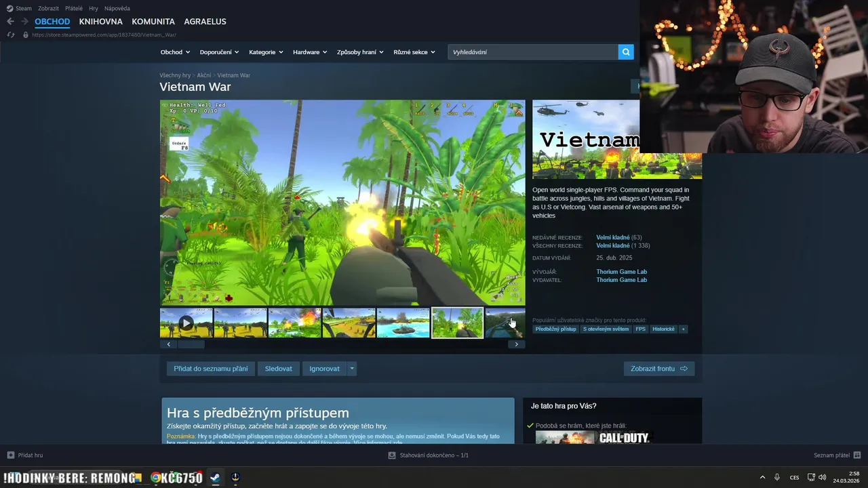Select the explosion screenshot thumbnail
Viewport: 868px width, 488px height.
(x=295, y=323)
